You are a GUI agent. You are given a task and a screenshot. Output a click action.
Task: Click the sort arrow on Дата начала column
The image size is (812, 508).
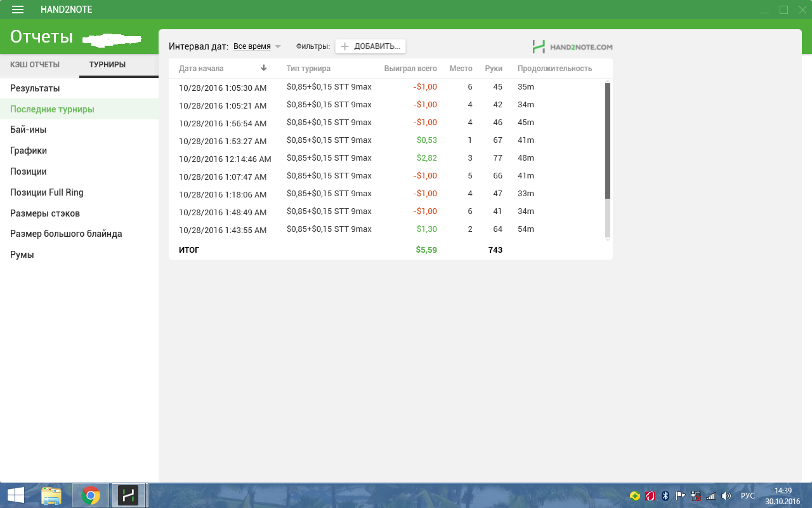[264, 68]
